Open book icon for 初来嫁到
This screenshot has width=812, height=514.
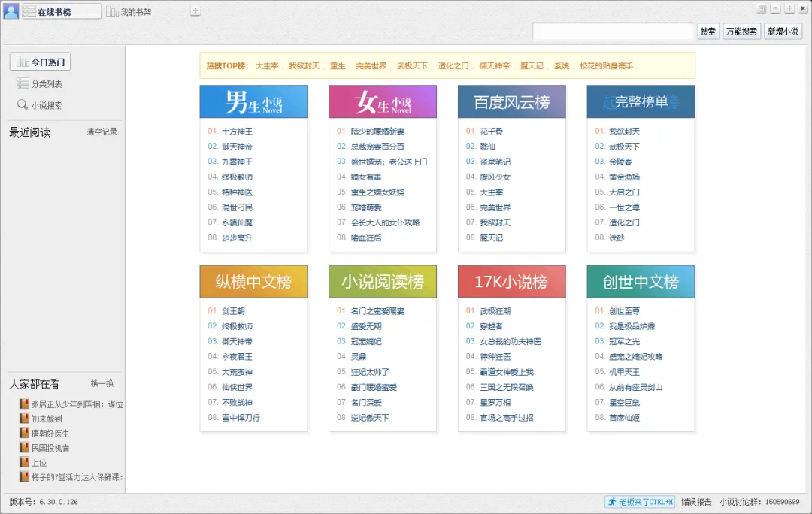tap(24, 418)
